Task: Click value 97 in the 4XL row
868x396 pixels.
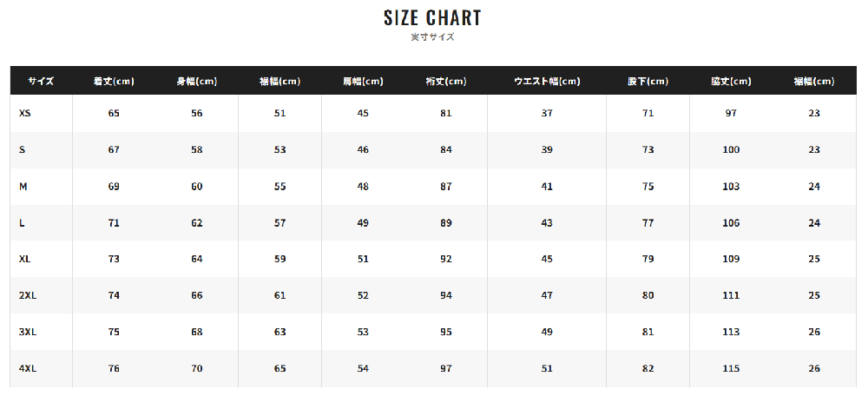Action: point(446,369)
